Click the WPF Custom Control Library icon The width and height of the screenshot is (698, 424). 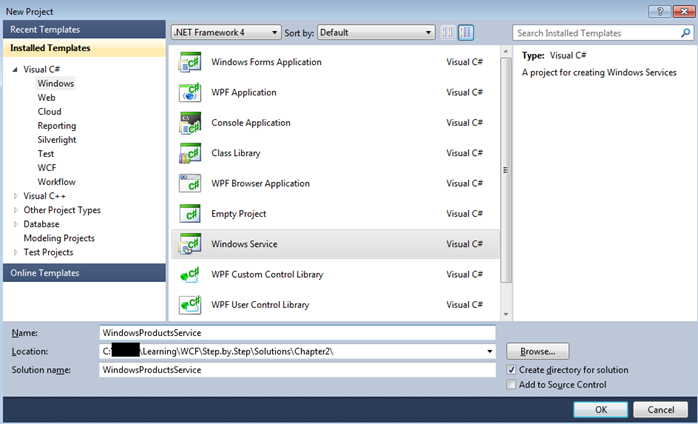point(189,275)
